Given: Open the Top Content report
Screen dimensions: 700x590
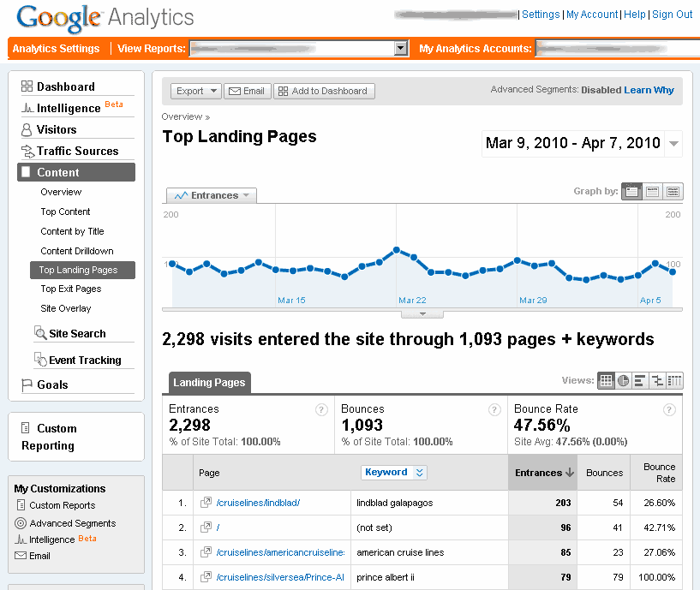Looking at the screenshot, I should pyautogui.click(x=65, y=212).
